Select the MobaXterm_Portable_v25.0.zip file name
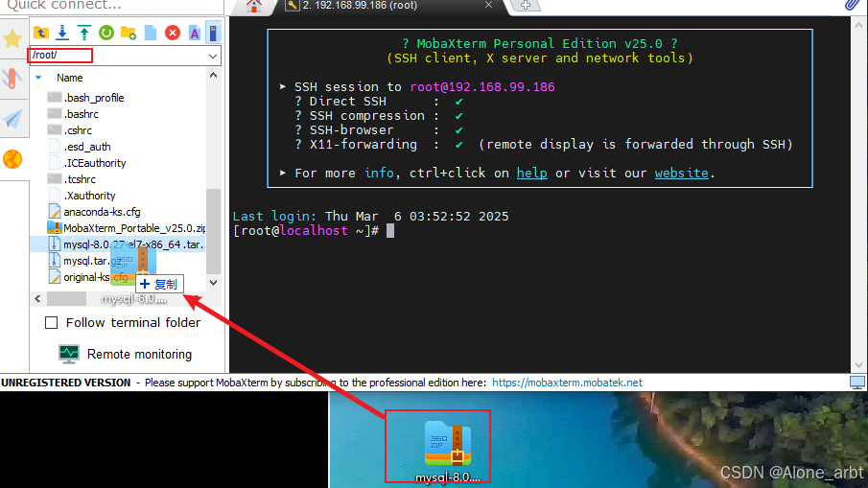The width and height of the screenshot is (868, 488). (x=134, y=228)
